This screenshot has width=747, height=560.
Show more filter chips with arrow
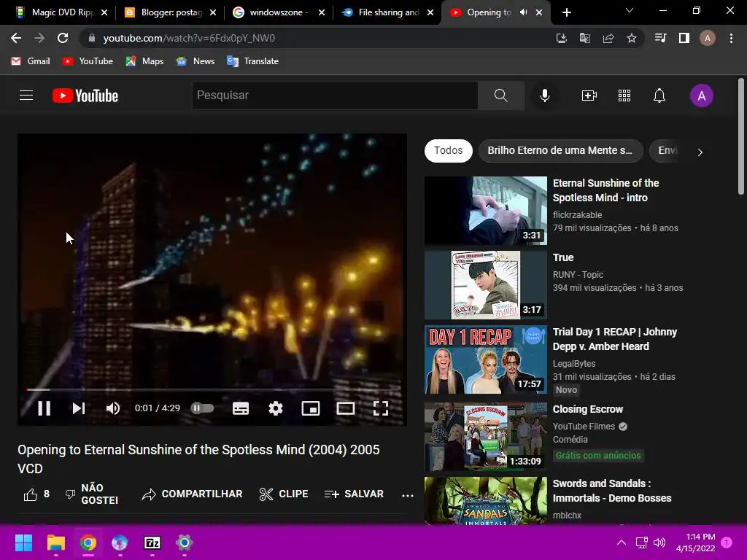point(700,152)
